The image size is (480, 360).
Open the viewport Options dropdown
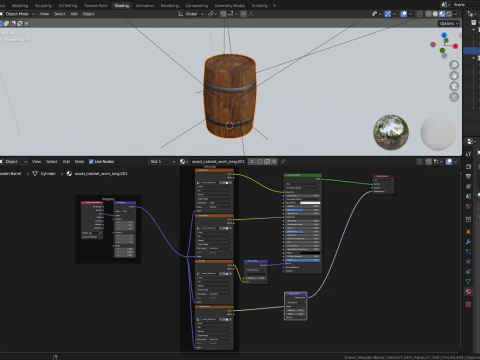pyautogui.click(x=449, y=23)
